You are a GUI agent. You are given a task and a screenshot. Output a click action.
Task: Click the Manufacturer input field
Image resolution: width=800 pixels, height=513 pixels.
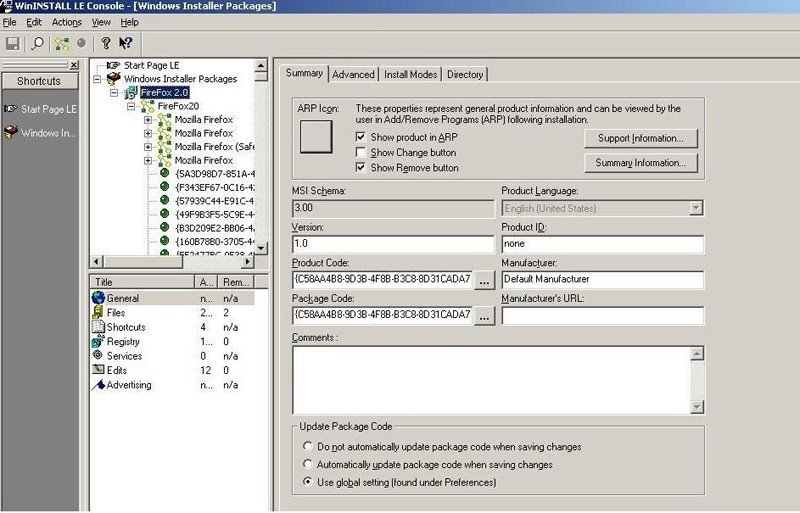coord(603,279)
